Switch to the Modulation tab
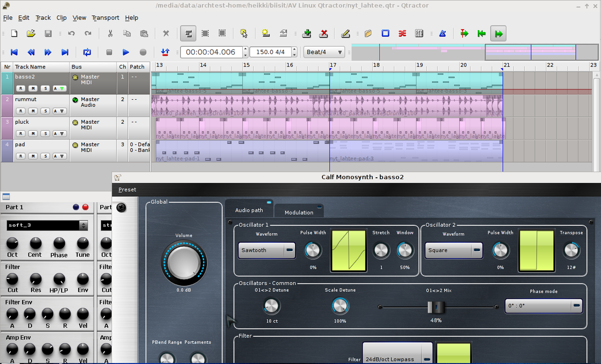The image size is (601, 364). 299,212
